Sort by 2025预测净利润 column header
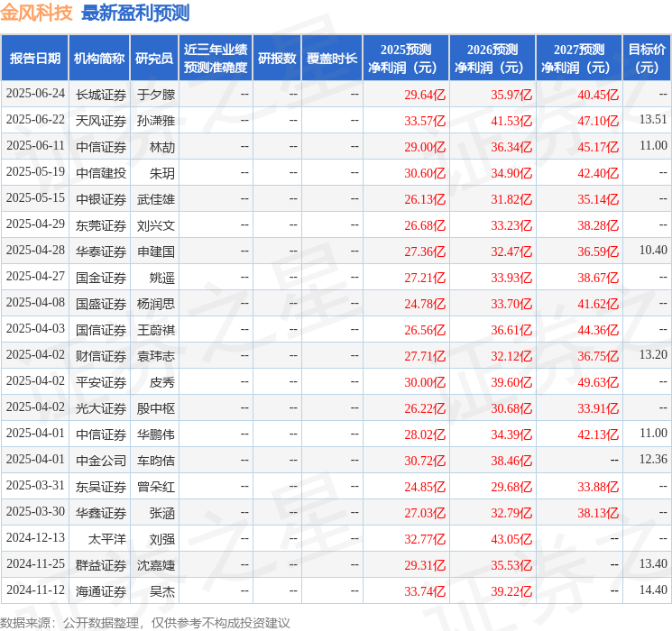Viewport: 672px width, 631px height. coord(406,59)
